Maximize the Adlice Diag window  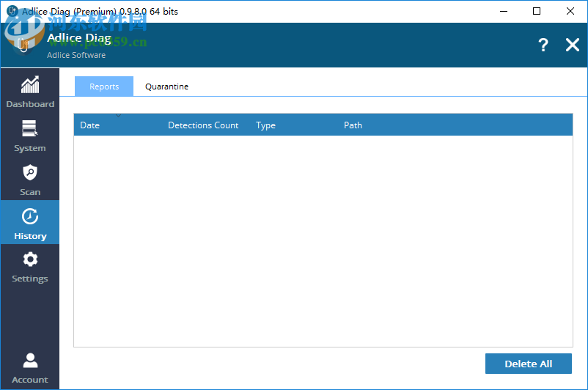tap(537, 11)
